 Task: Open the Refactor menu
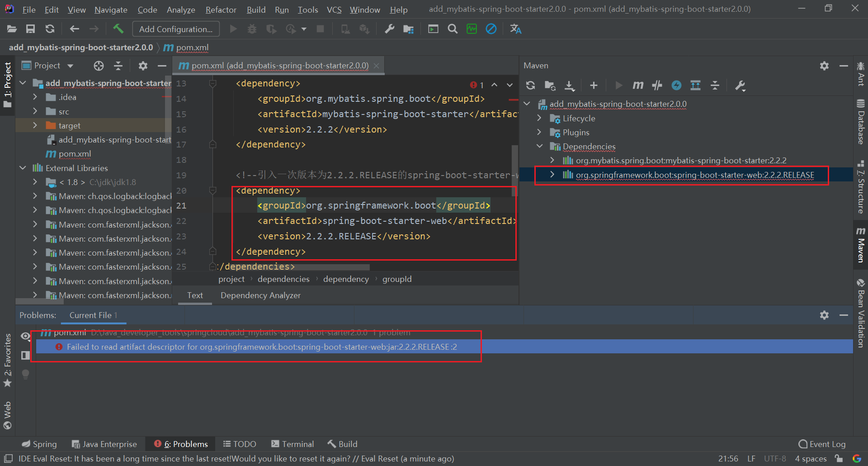(x=221, y=10)
